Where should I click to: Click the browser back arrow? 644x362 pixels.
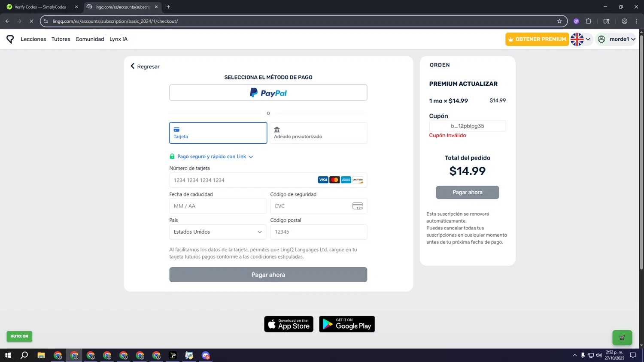point(7,21)
